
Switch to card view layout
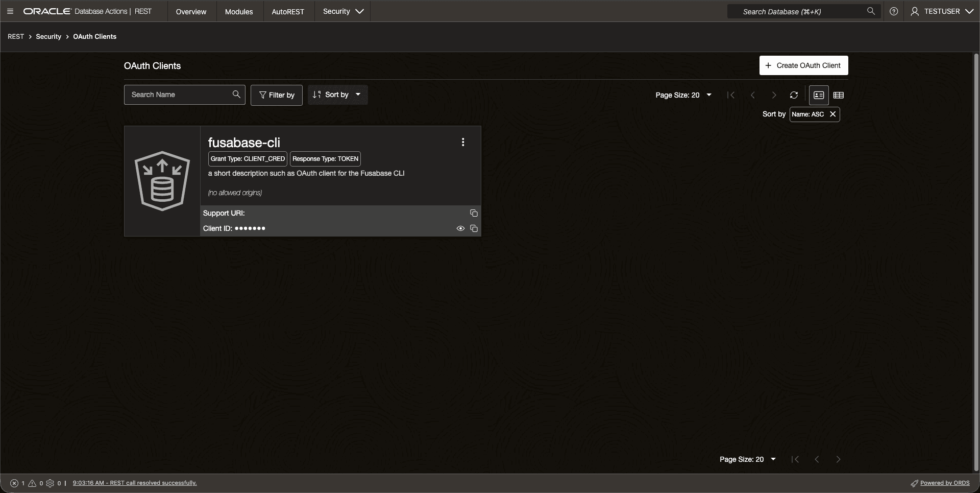tap(819, 95)
